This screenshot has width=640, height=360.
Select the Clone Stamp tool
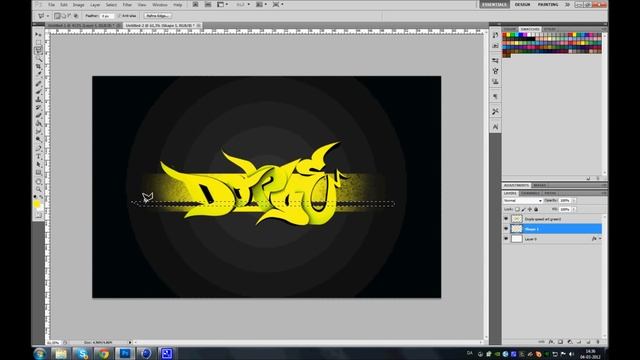[x=38, y=99]
